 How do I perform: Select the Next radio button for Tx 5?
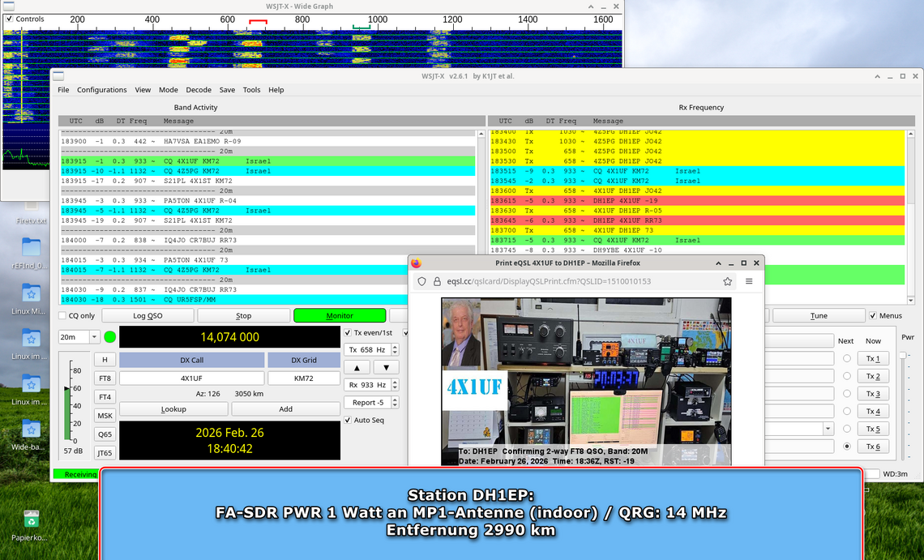(x=847, y=429)
